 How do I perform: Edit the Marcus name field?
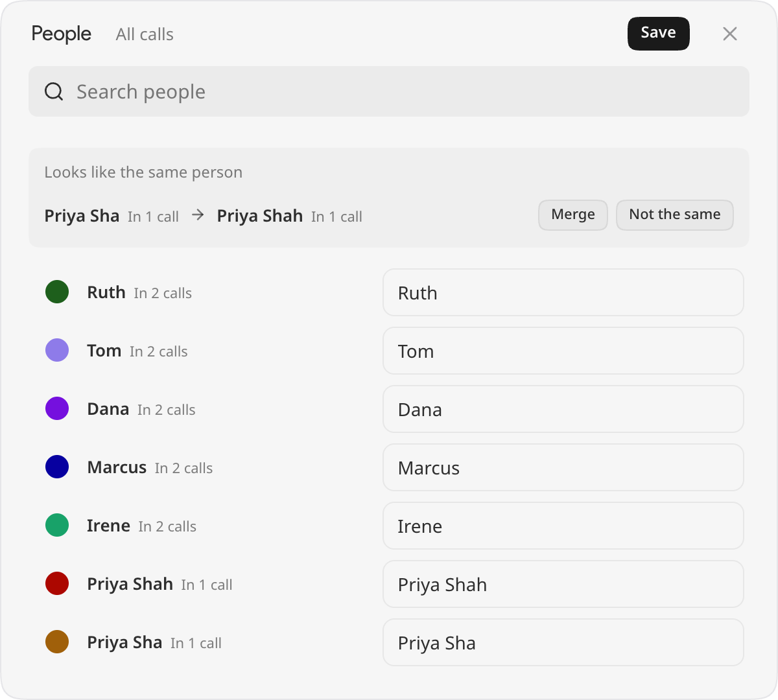coord(563,467)
